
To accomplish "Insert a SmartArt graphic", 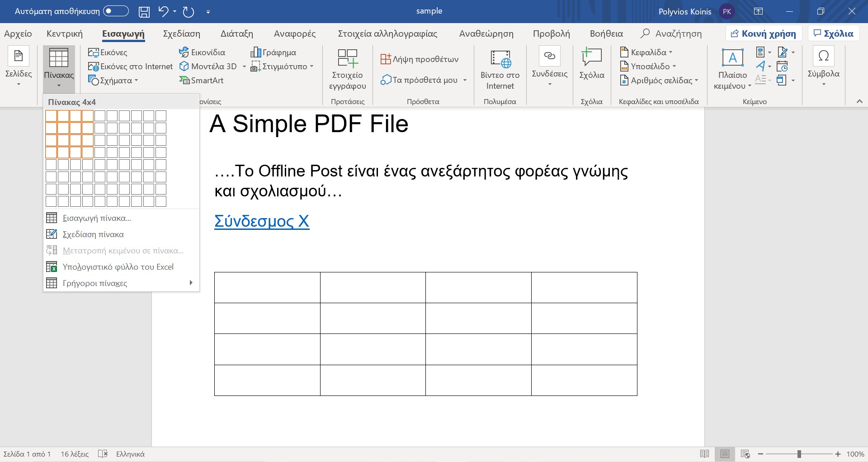I will coord(202,81).
